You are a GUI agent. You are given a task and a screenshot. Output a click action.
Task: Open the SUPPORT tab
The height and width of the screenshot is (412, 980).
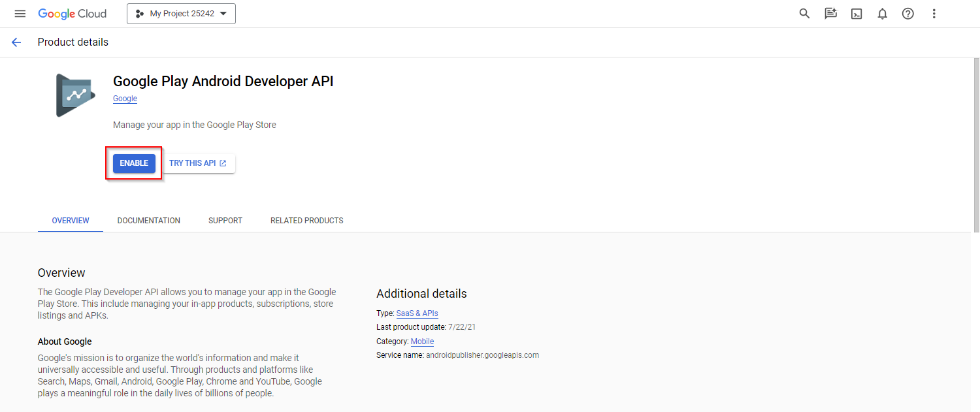tap(225, 221)
